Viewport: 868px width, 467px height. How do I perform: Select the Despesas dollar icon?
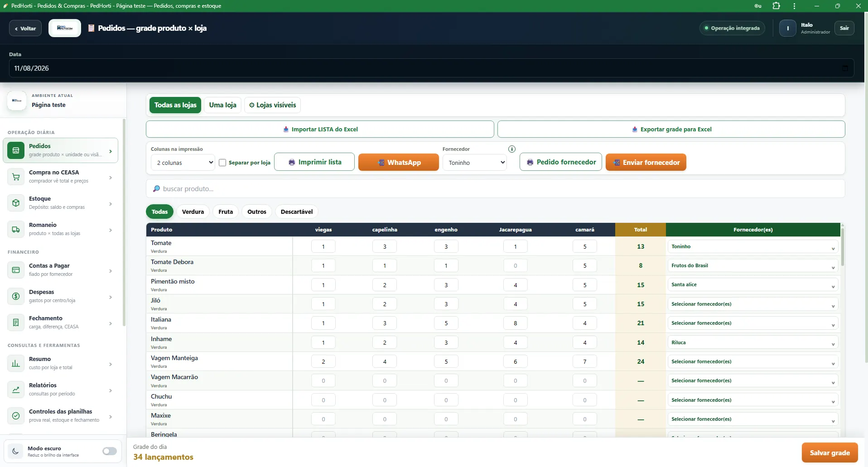pyautogui.click(x=16, y=296)
